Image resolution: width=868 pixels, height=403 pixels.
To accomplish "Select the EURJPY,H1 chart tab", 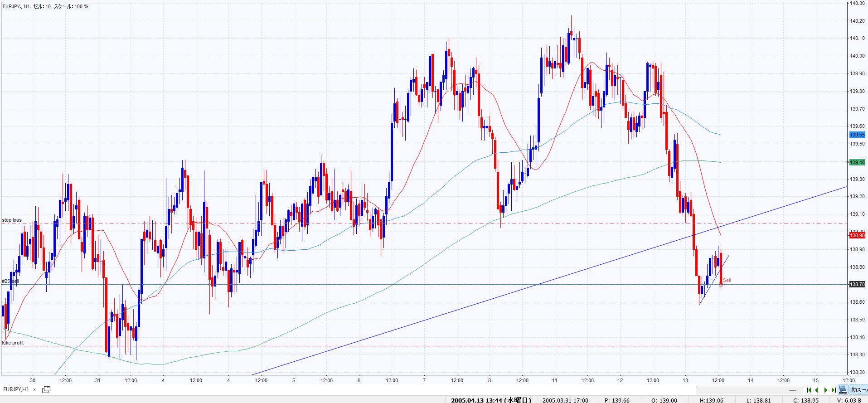I will [16, 389].
